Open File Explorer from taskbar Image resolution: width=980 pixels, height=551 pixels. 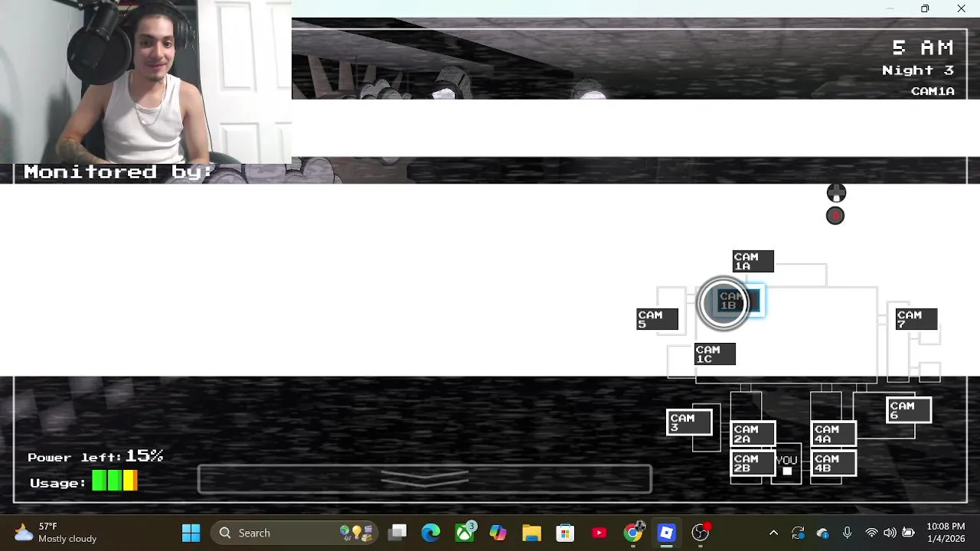[x=532, y=533]
